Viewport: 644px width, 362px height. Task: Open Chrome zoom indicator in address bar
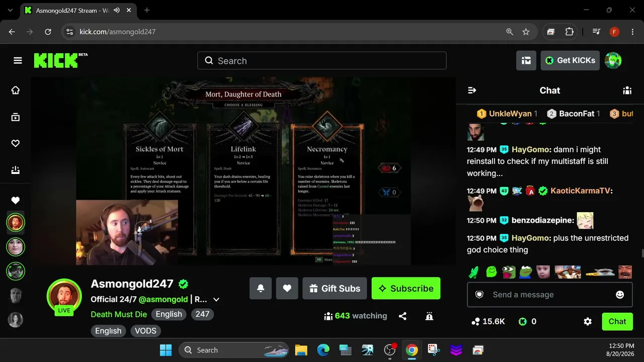(510, 32)
